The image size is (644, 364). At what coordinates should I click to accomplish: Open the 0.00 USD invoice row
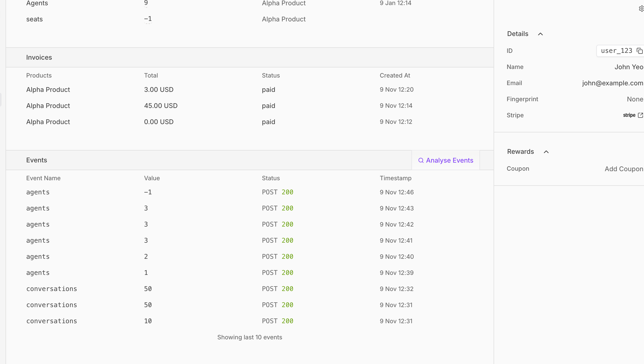click(158, 122)
